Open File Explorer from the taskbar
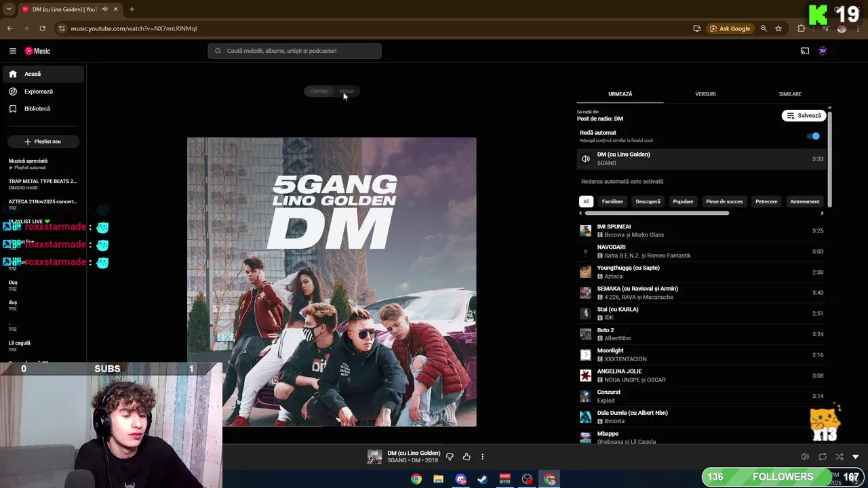868x488 pixels. click(438, 479)
